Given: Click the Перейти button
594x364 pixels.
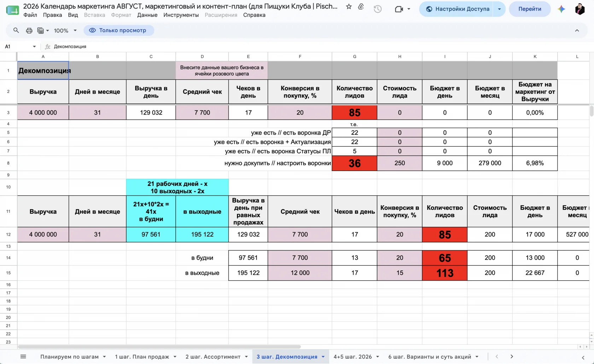Looking at the screenshot, I should pyautogui.click(x=530, y=9).
